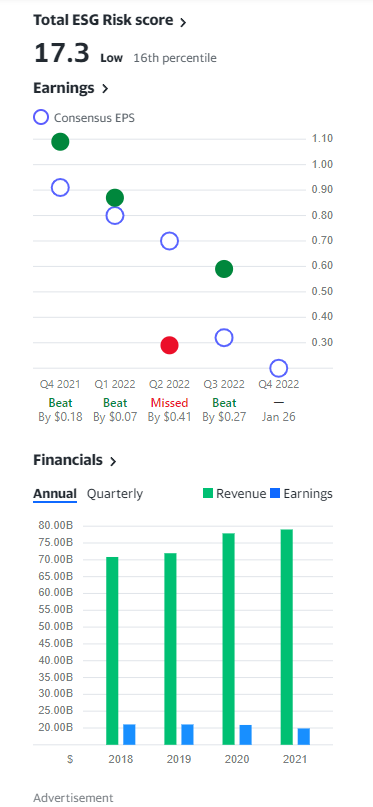Click the red Missed label
The height and width of the screenshot is (807, 373).
(x=169, y=403)
